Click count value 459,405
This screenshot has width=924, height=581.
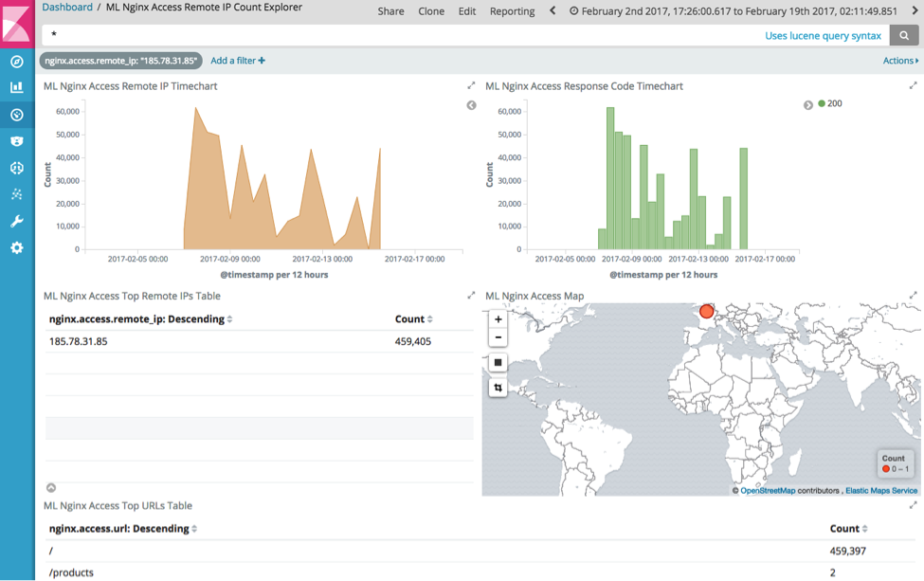tap(413, 341)
